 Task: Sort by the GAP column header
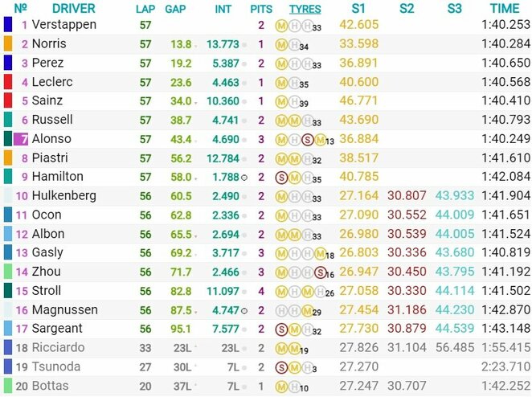(177, 9)
